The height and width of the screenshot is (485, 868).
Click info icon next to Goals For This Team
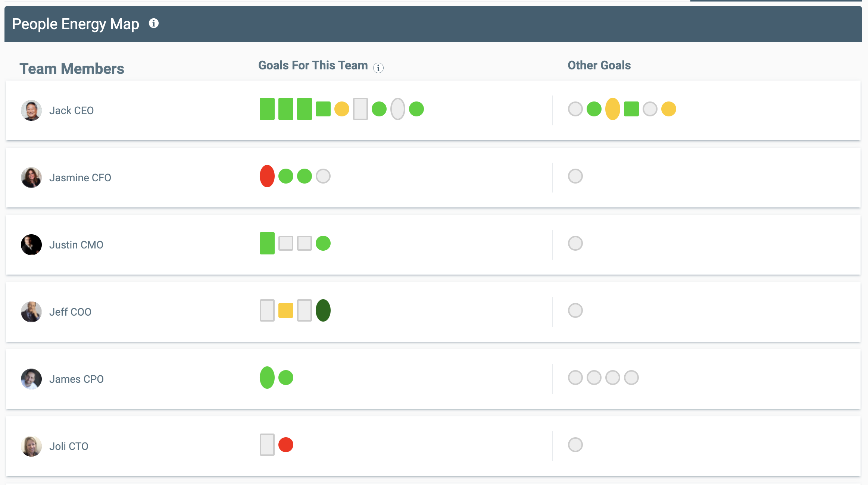coord(378,68)
